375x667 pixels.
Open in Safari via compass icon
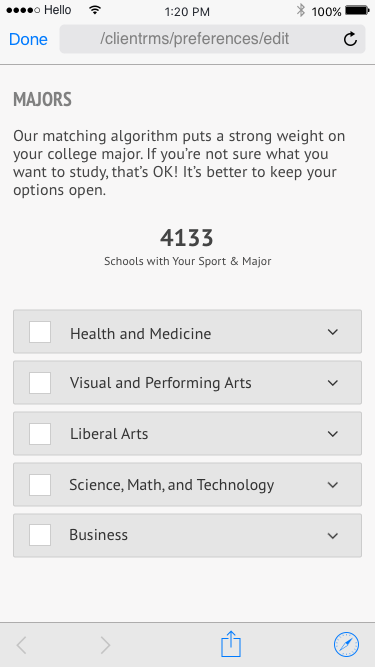click(346, 644)
